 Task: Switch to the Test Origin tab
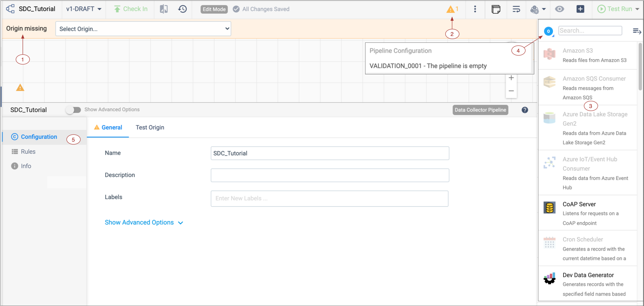click(150, 127)
